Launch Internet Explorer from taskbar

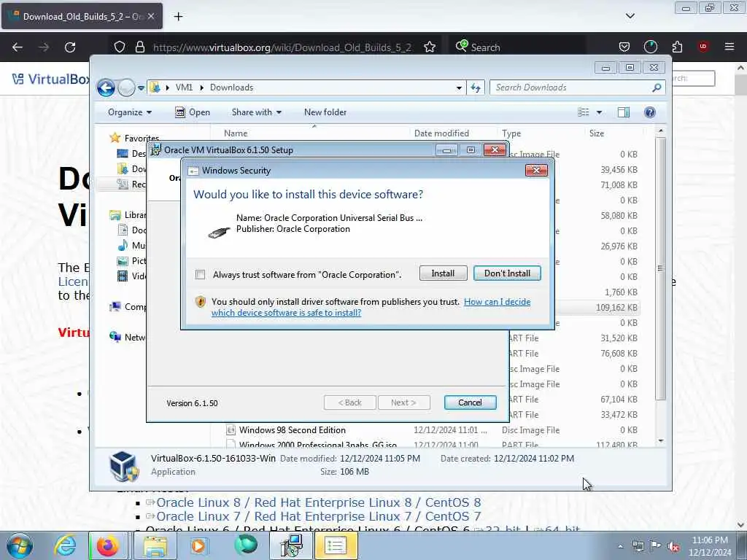[65, 545]
